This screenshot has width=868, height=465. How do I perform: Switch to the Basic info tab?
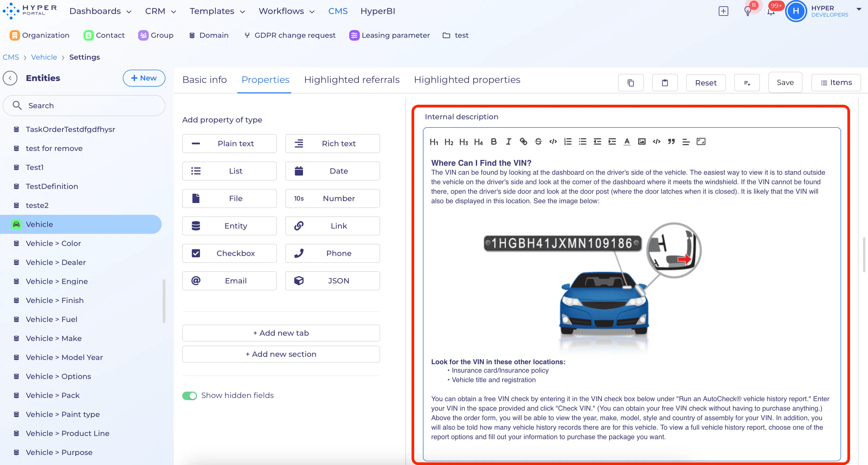(204, 80)
